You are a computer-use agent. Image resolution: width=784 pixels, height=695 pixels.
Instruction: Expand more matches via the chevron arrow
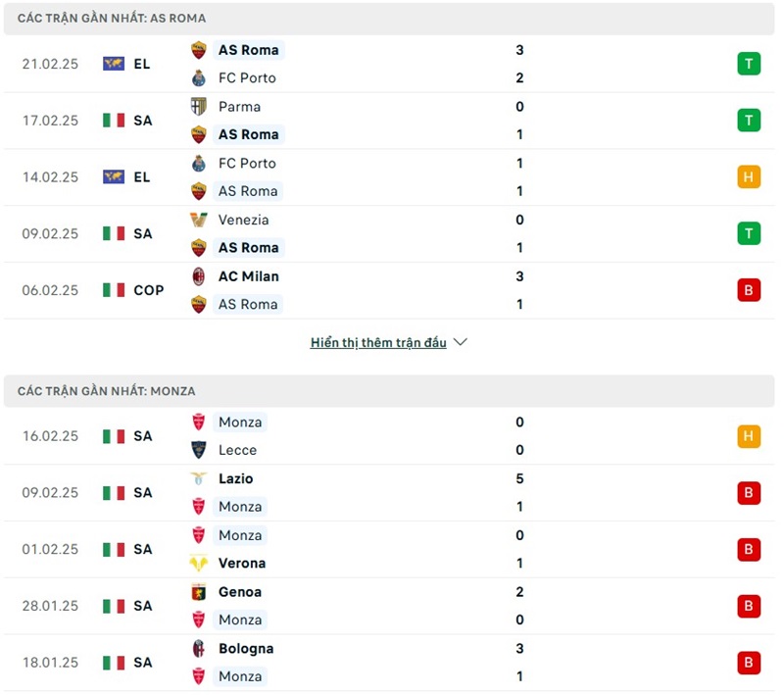tap(461, 342)
